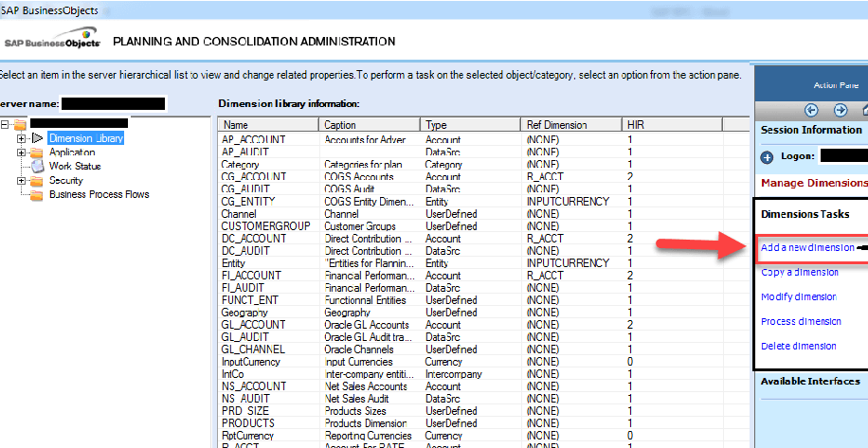Click Add a new dimension link
This screenshot has width=868, height=448.
806,247
